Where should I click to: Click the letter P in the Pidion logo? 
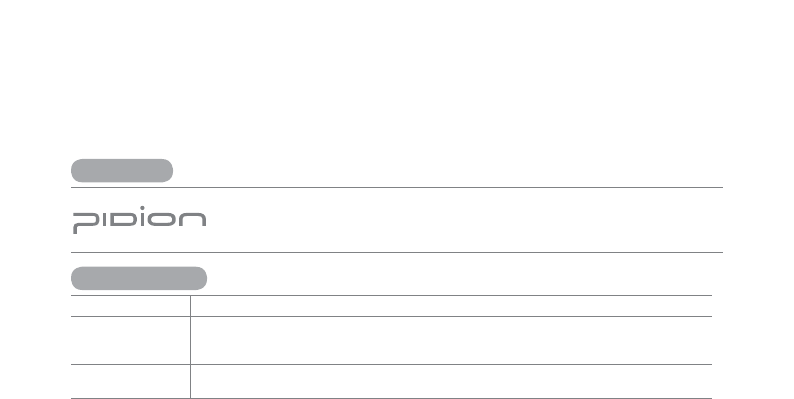(86, 223)
